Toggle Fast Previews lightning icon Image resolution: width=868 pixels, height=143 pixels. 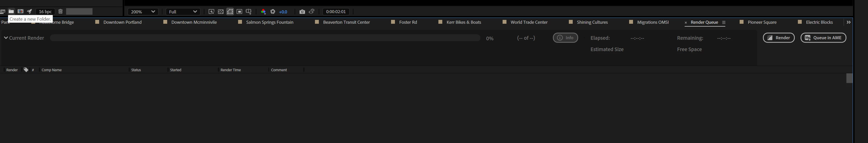(211, 11)
